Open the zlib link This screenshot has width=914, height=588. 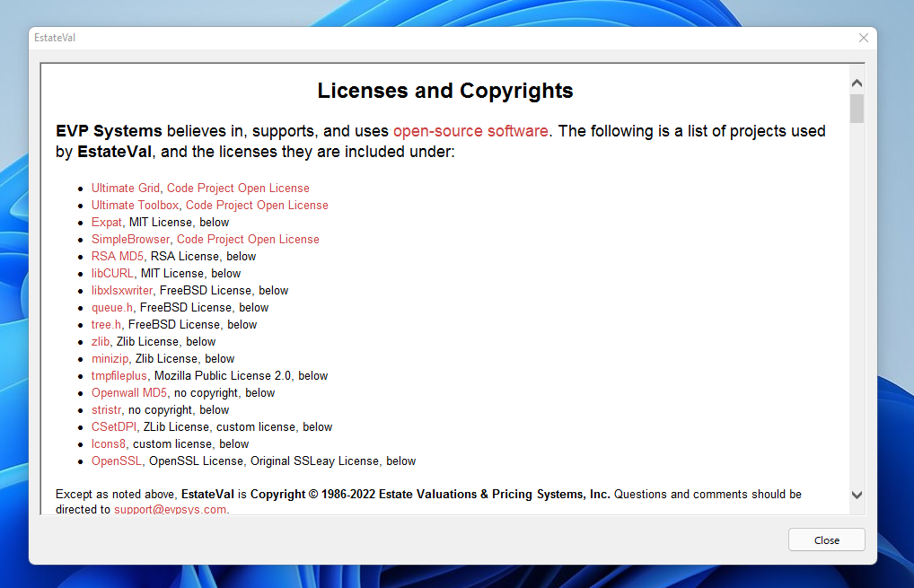click(101, 341)
